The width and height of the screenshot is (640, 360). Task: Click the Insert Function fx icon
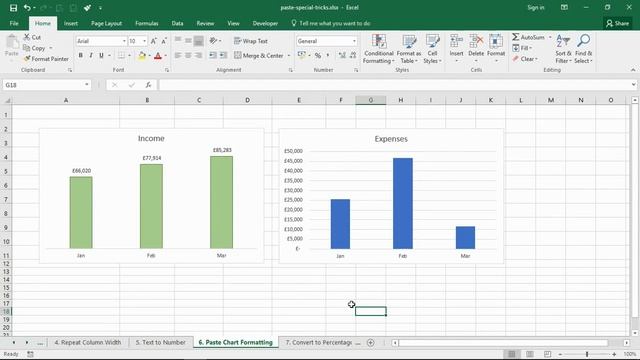pos(148,85)
